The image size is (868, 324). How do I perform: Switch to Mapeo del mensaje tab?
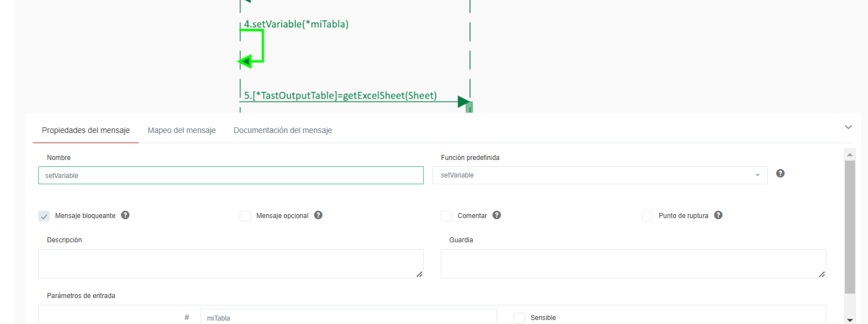tap(181, 130)
